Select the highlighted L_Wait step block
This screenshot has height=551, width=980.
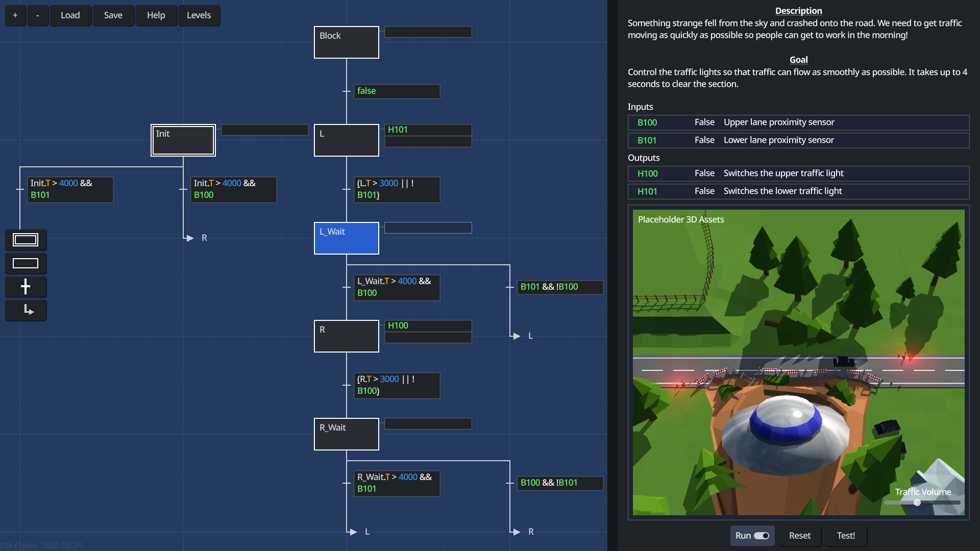tap(346, 238)
